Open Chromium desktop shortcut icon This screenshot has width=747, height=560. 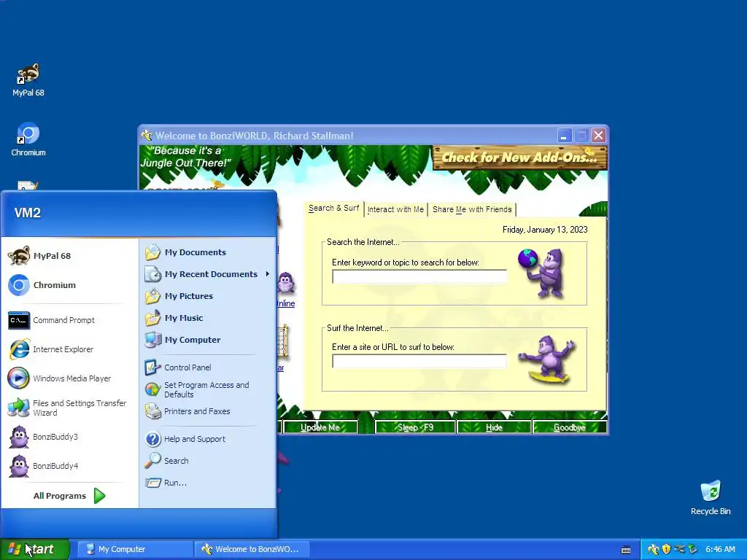tap(28, 139)
